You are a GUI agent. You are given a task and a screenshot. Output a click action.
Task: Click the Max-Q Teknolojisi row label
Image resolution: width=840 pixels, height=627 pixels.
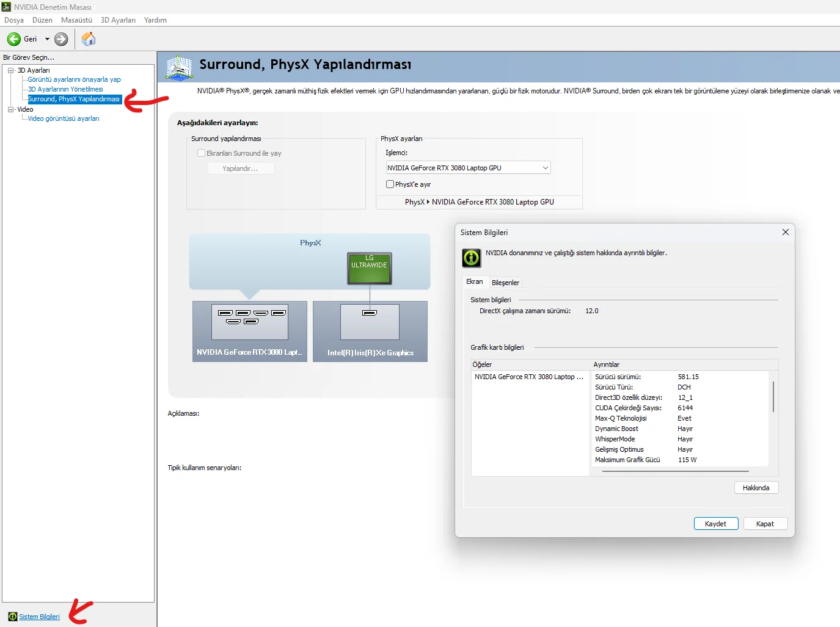[x=621, y=418]
